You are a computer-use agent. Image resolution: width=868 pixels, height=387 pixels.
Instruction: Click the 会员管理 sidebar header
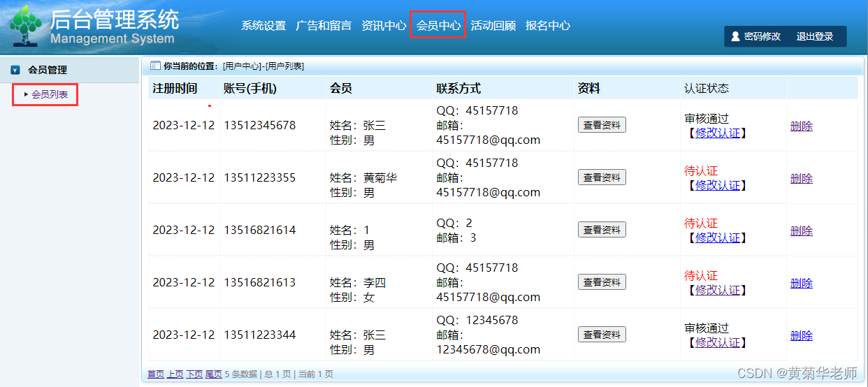(70, 70)
